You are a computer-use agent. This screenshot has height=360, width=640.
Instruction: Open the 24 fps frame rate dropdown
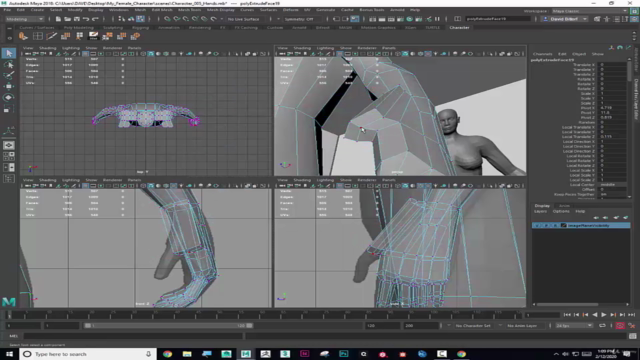coord(574,326)
